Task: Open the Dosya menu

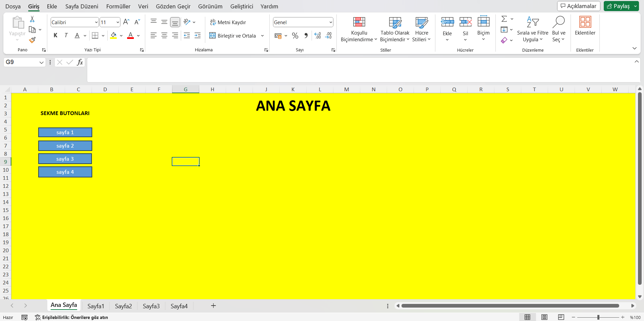Action: (x=13, y=6)
